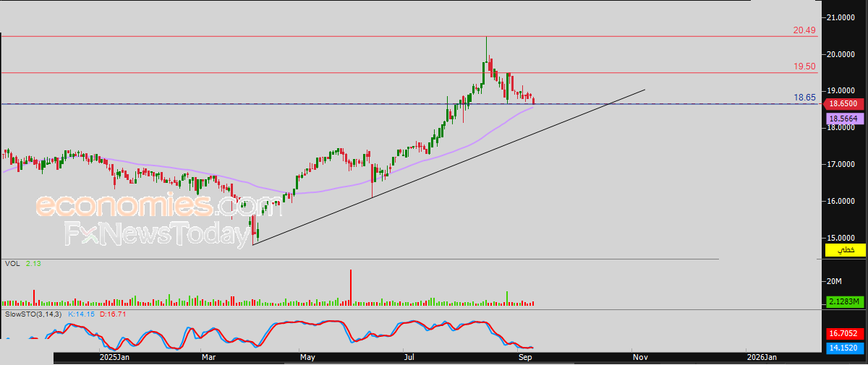868x365 pixels.
Task: Click the 20M volume axis label
Action: pyautogui.click(x=835, y=281)
